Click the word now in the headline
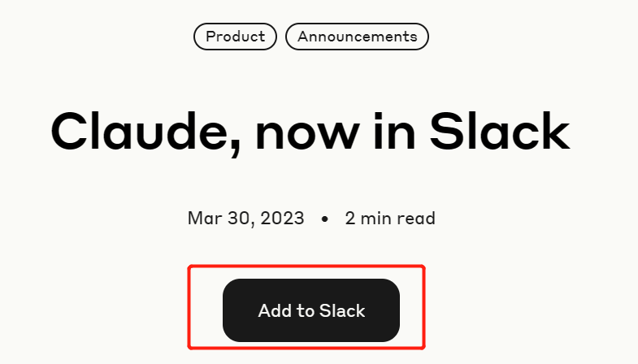The image size is (638, 364). click(x=307, y=136)
